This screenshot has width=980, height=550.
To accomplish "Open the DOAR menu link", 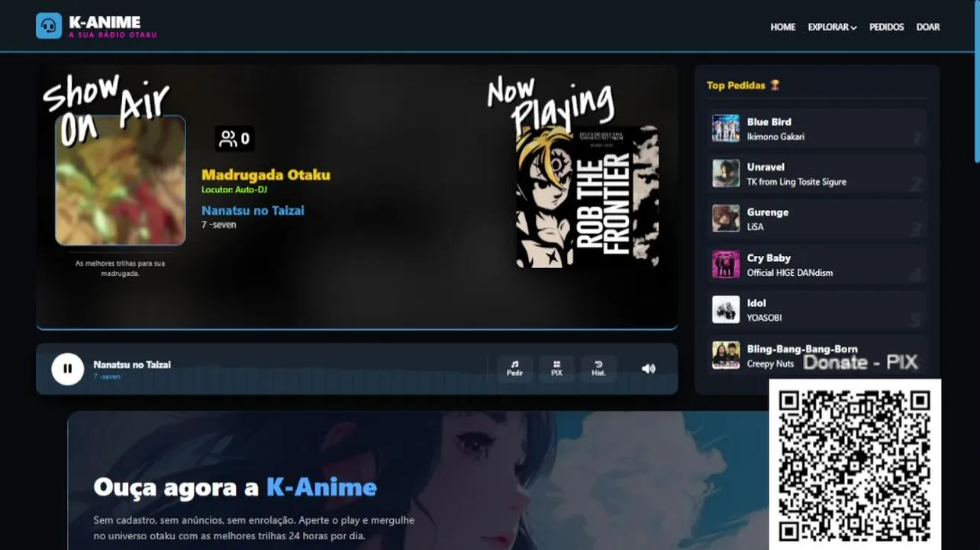I will 927,27.
